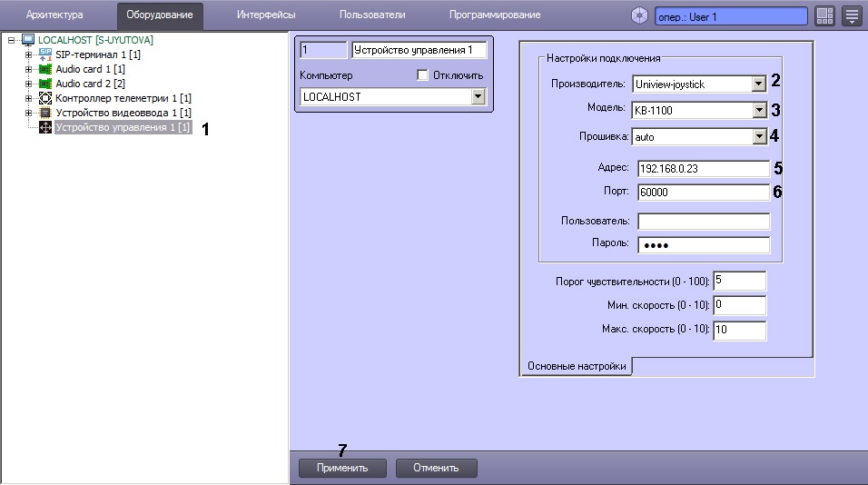Switch to the Архитектура tab

coord(54,15)
